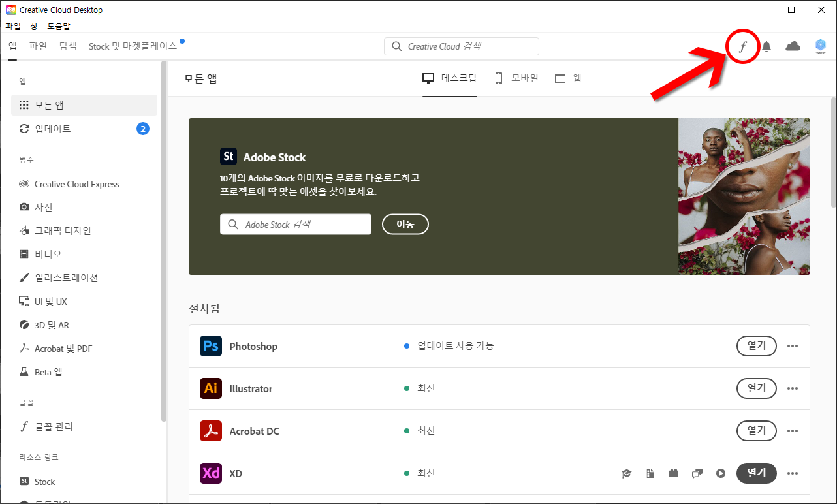This screenshot has width=837, height=504.
Task: Click the 열기 button for Illustrator
Action: point(757,388)
